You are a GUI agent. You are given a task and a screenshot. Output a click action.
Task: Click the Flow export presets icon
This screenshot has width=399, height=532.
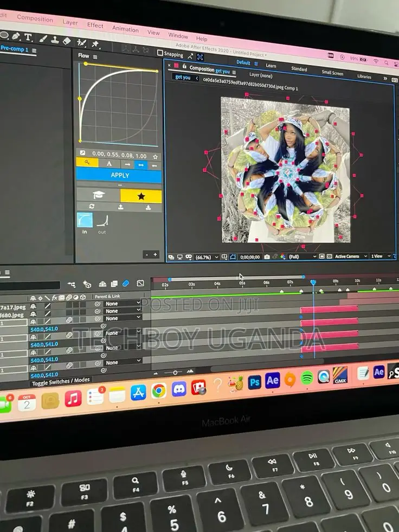pyautogui.click(x=120, y=207)
